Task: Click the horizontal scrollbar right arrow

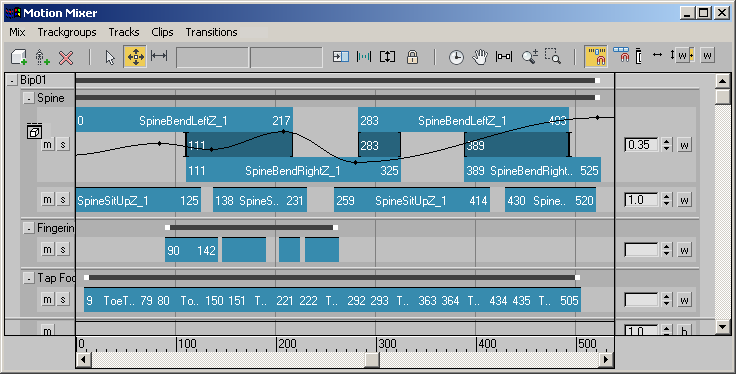Action: [606, 360]
